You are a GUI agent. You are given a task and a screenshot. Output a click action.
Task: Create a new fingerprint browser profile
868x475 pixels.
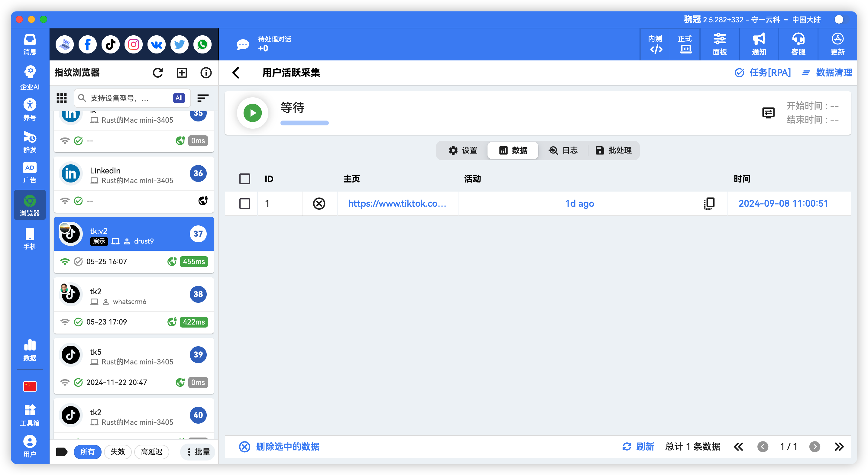click(182, 73)
